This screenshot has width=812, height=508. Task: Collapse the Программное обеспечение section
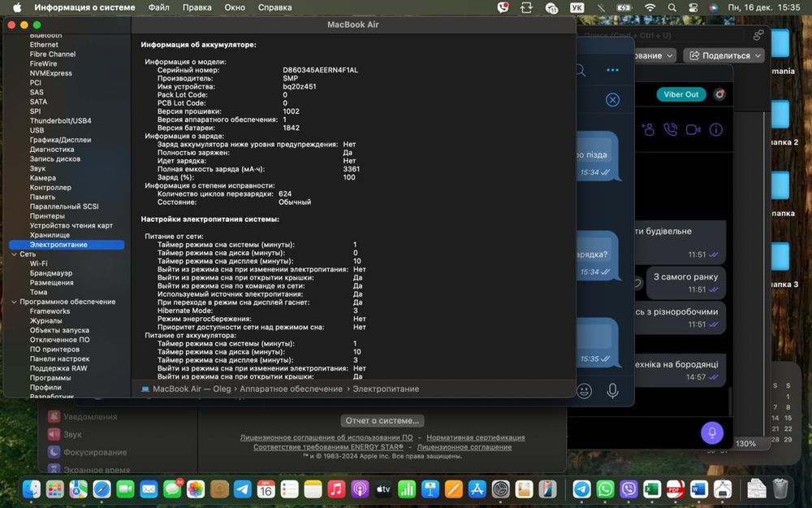14,302
